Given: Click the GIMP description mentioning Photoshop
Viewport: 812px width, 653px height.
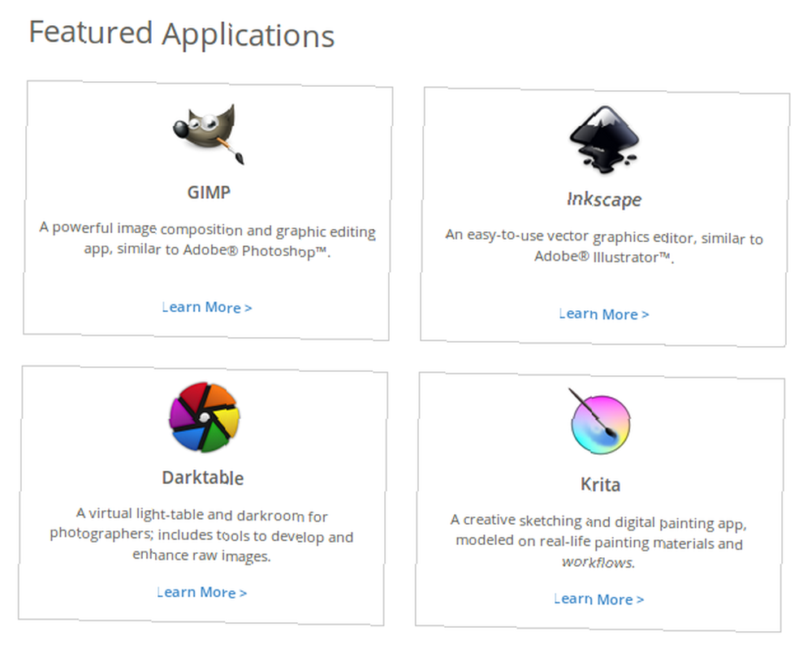Looking at the screenshot, I should 207,240.
